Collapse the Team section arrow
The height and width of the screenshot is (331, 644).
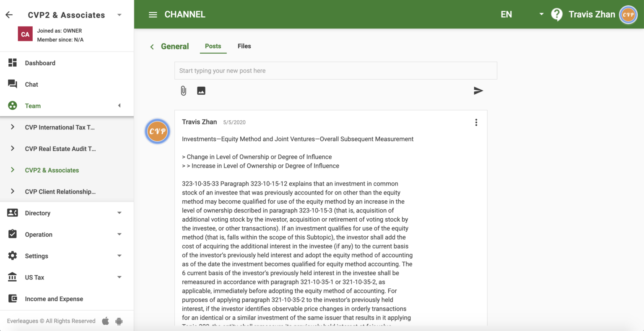click(x=119, y=106)
